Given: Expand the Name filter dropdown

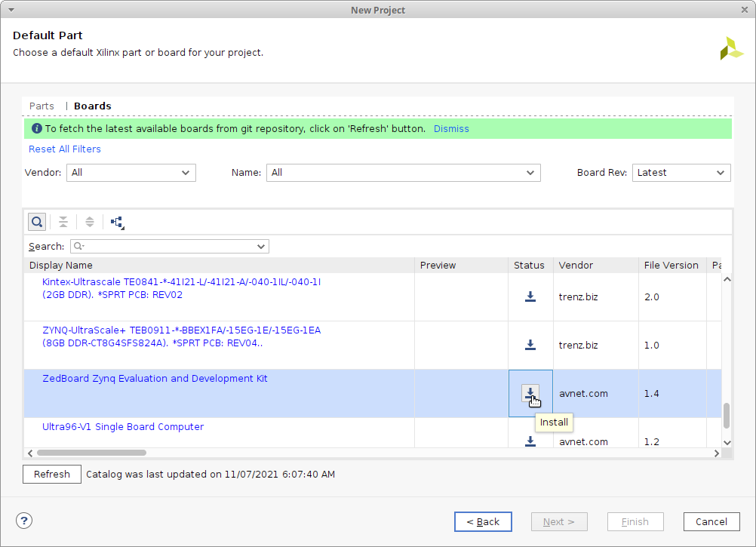Looking at the screenshot, I should click(403, 173).
